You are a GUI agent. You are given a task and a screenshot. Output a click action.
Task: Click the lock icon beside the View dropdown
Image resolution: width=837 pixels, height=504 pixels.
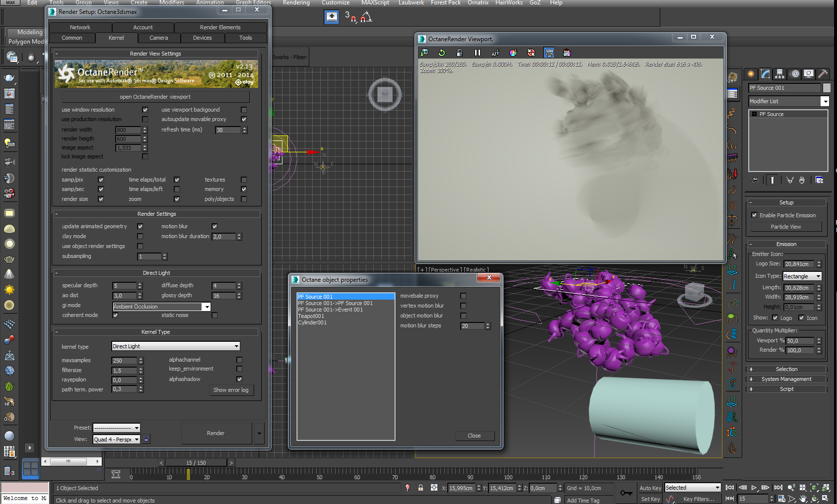tap(146, 439)
